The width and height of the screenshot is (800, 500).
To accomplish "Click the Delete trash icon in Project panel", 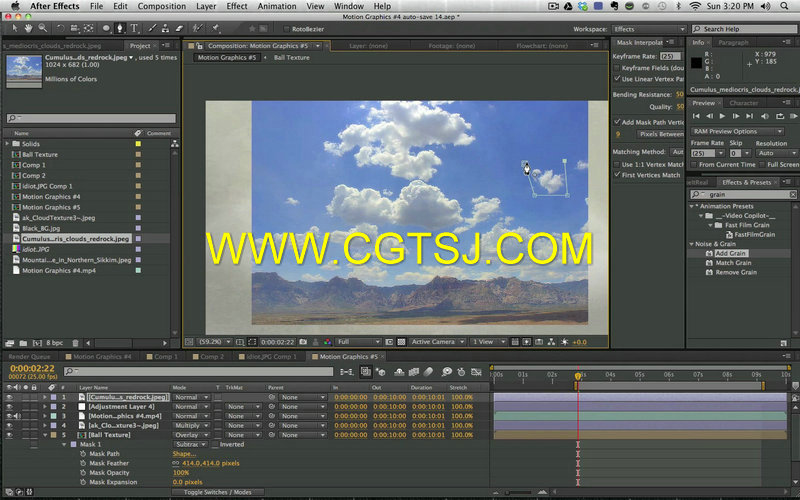I will (x=76, y=343).
